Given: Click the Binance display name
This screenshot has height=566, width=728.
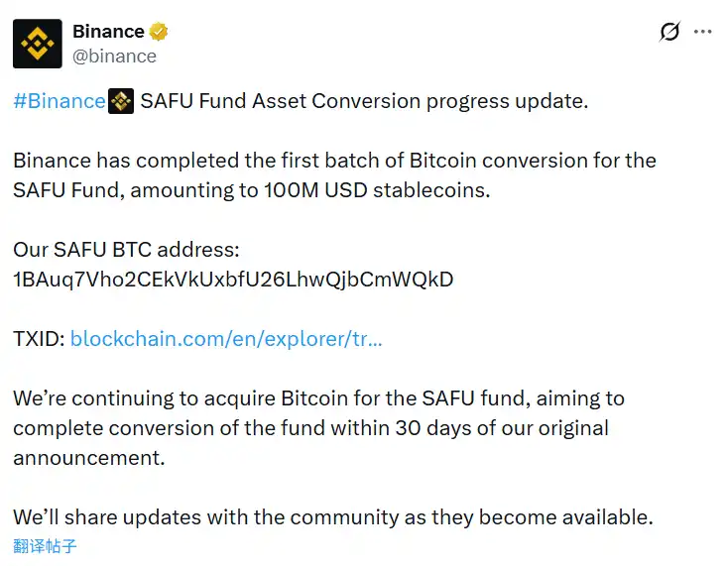Looking at the screenshot, I should [109, 32].
